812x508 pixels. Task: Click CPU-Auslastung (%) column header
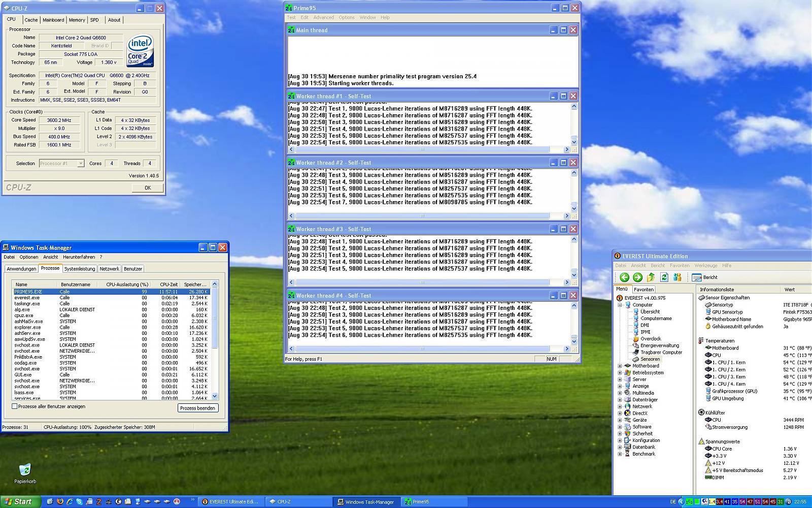tap(127, 284)
